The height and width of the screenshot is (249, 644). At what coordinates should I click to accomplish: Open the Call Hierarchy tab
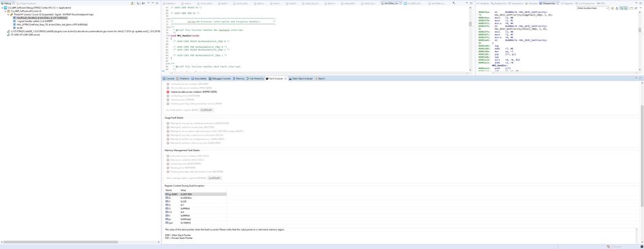point(255,78)
